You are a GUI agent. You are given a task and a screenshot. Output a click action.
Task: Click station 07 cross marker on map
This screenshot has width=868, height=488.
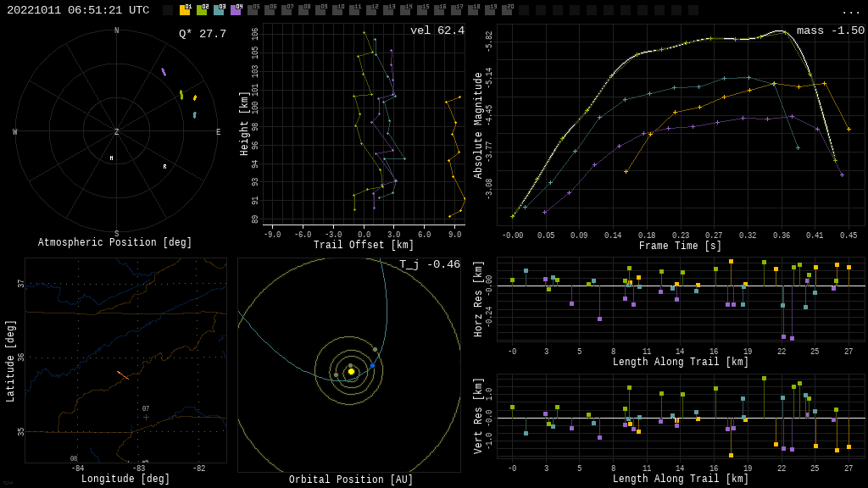146,417
